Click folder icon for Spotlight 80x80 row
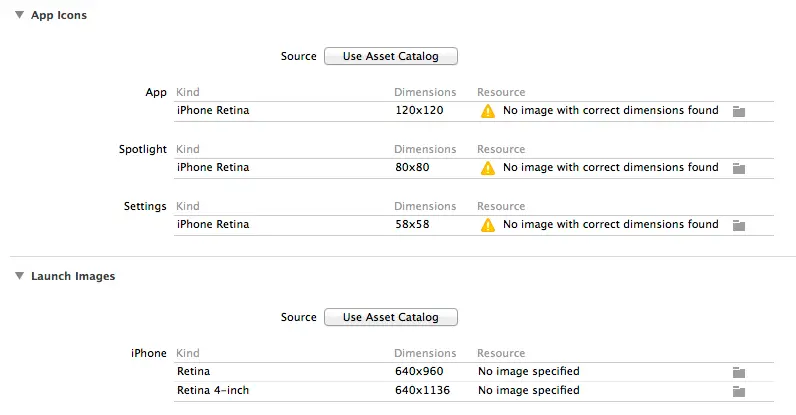This screenshot has height=415, width=796. tap(739, 168)
